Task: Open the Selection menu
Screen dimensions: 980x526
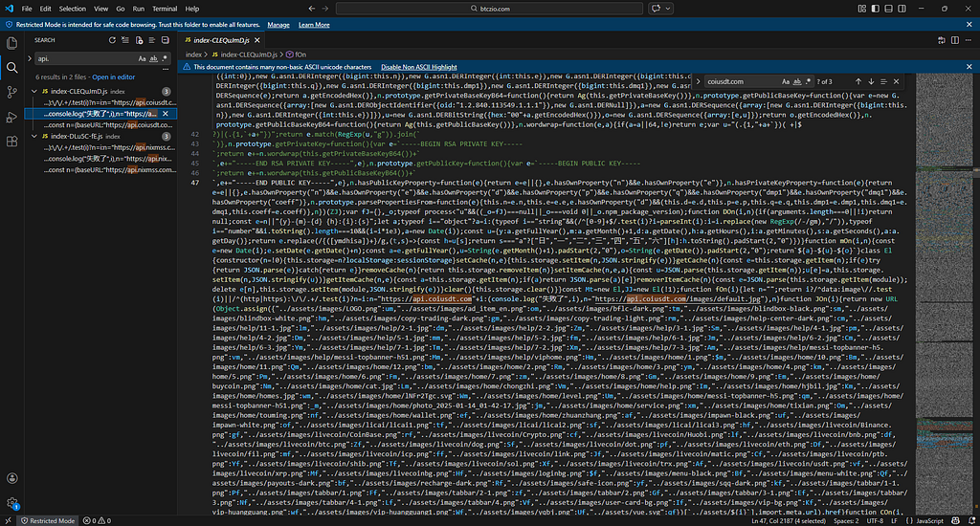Action: [73, 9]
